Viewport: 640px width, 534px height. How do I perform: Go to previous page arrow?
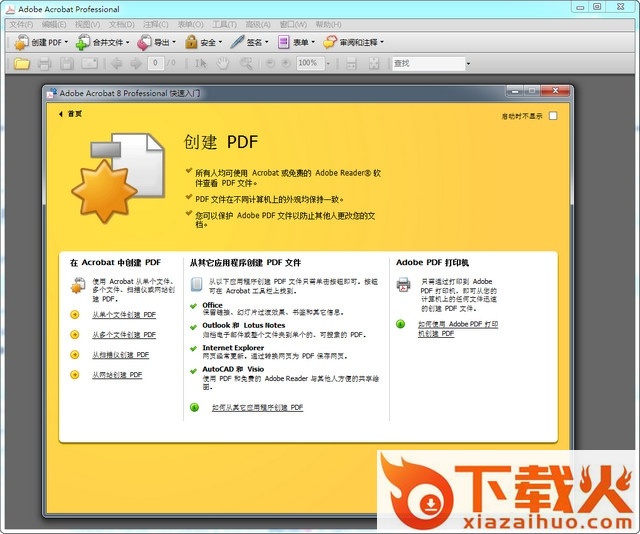116,63
